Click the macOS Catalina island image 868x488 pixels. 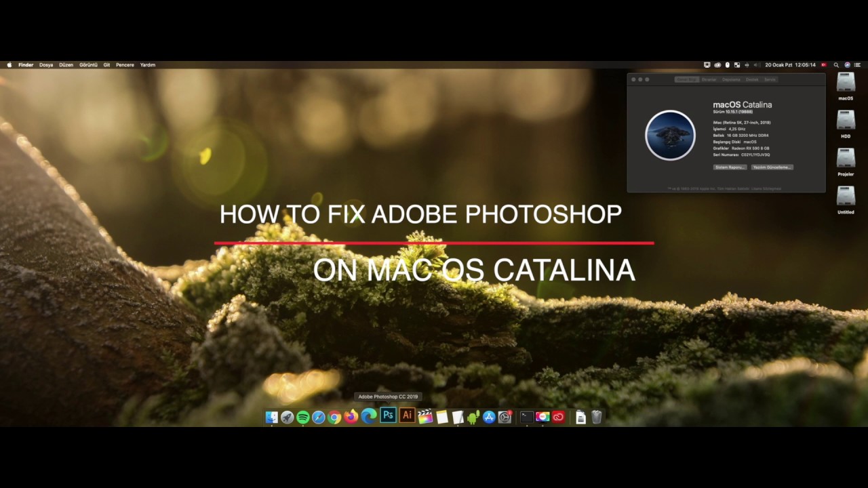pos(670,135)
